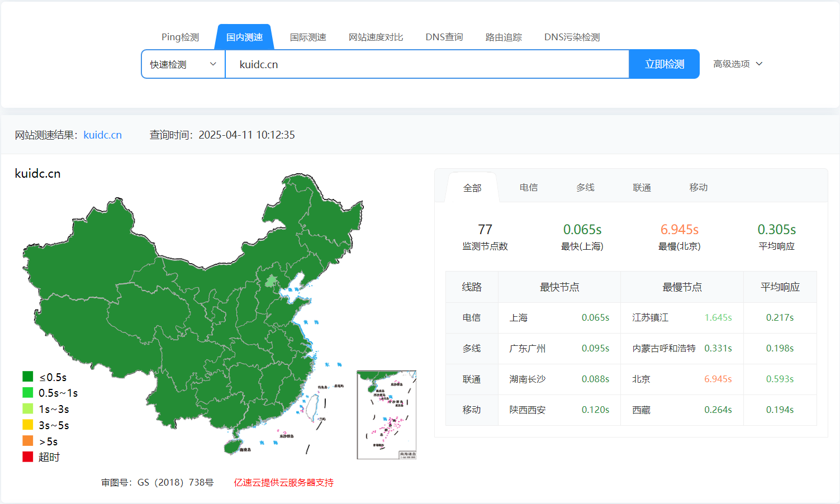Click the >5s orange legend swatch

coord(28,441)
